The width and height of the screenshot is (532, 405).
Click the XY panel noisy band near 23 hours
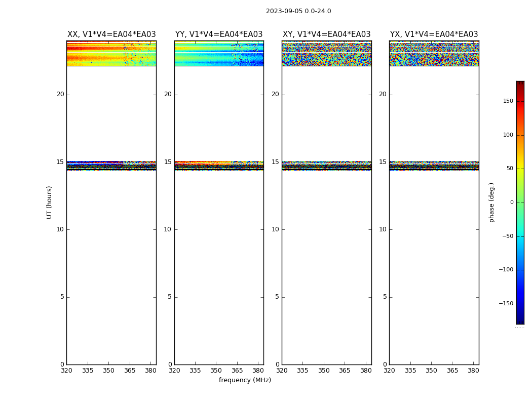click(x=326, y=53)
